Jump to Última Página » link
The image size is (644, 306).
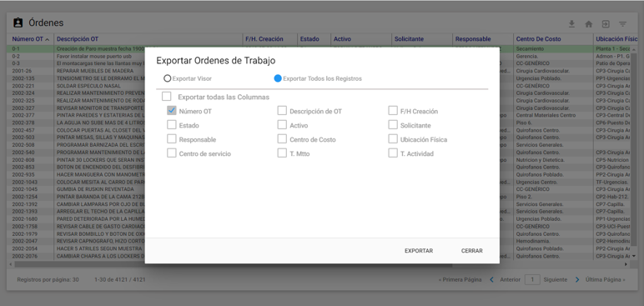click(606, 279)
